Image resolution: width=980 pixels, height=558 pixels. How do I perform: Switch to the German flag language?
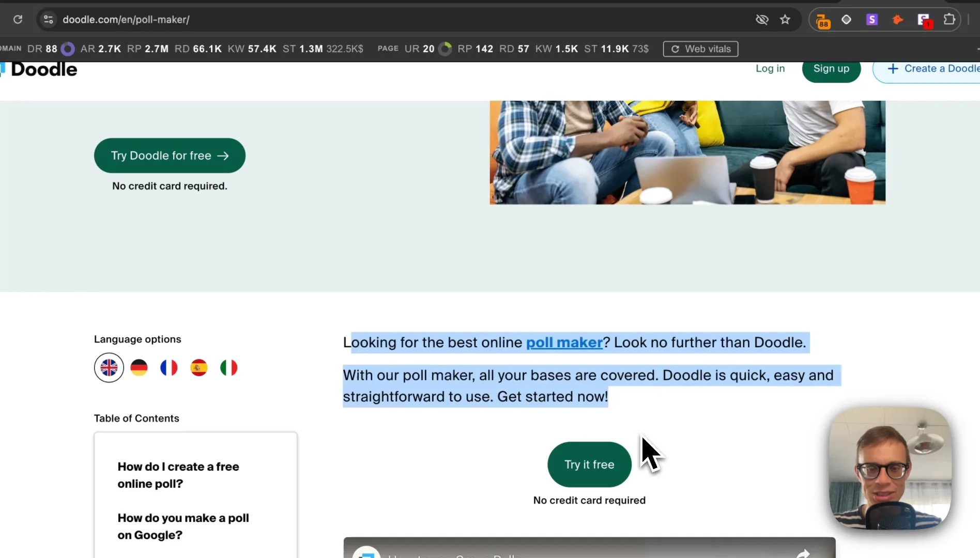tap(139, 368)
